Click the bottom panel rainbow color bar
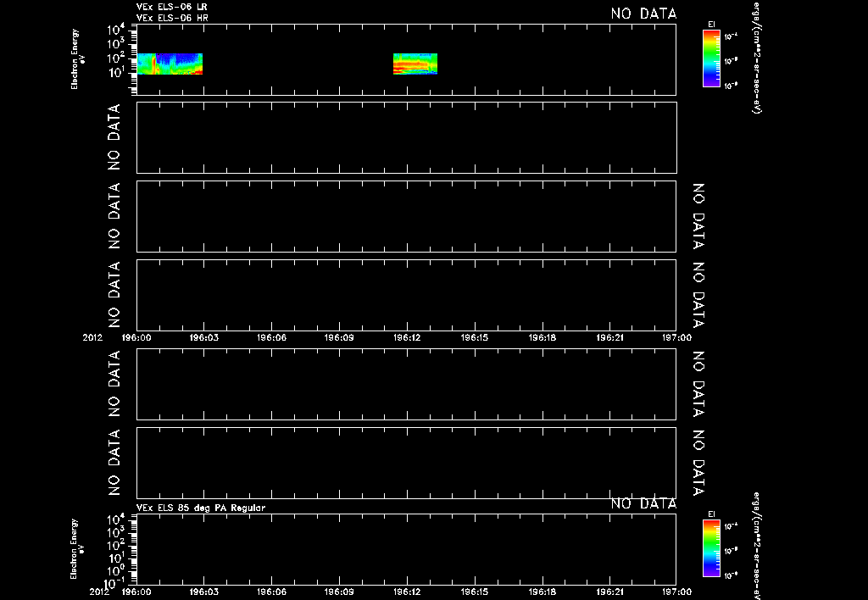 click(711, 548)
